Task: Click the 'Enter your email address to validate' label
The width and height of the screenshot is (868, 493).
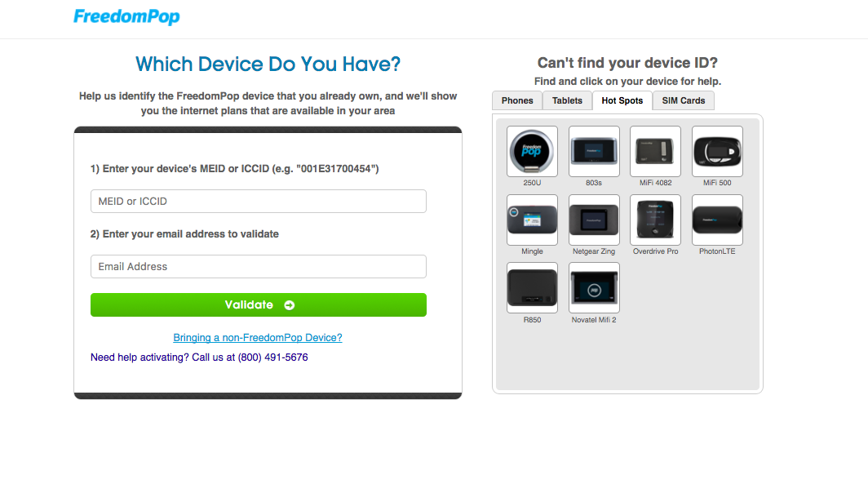Action: [184, 233]
